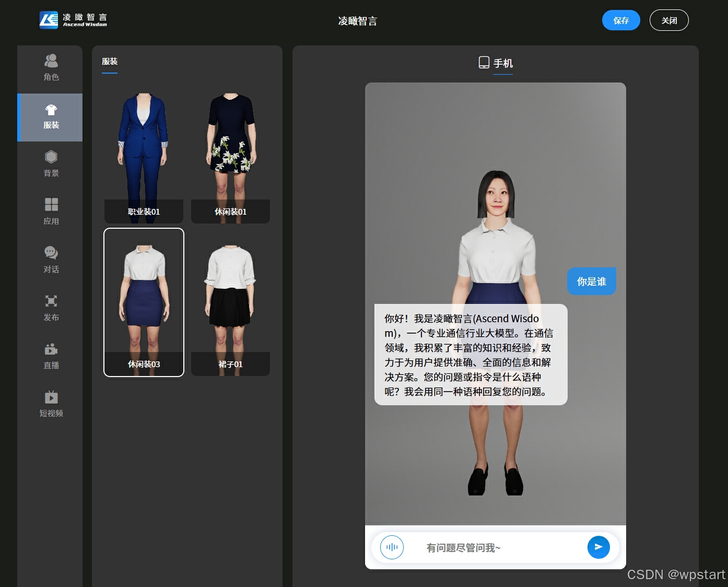
Task: Open the 直播 (live stream) camera icon
Action: 51,349
